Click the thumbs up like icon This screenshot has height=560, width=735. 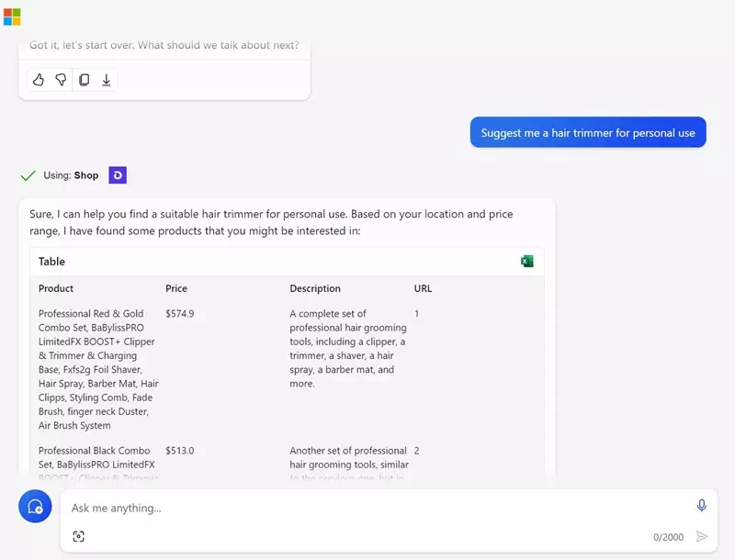click(39, 80)
